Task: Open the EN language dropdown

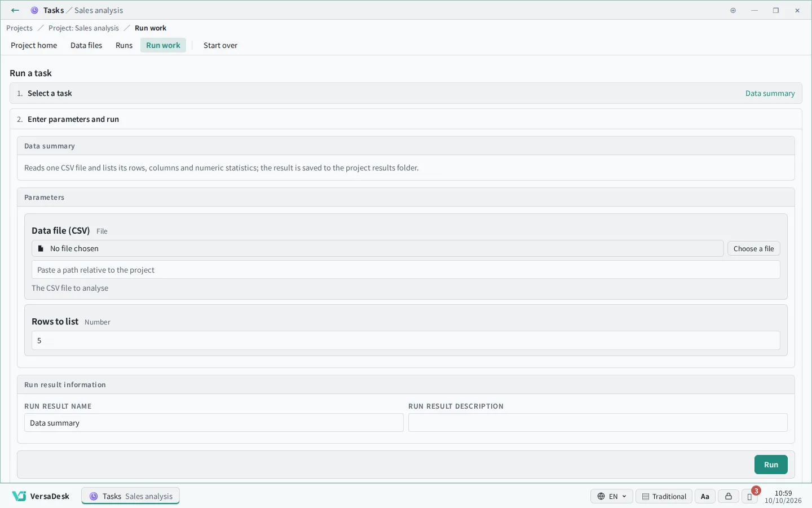Action: 612,496
